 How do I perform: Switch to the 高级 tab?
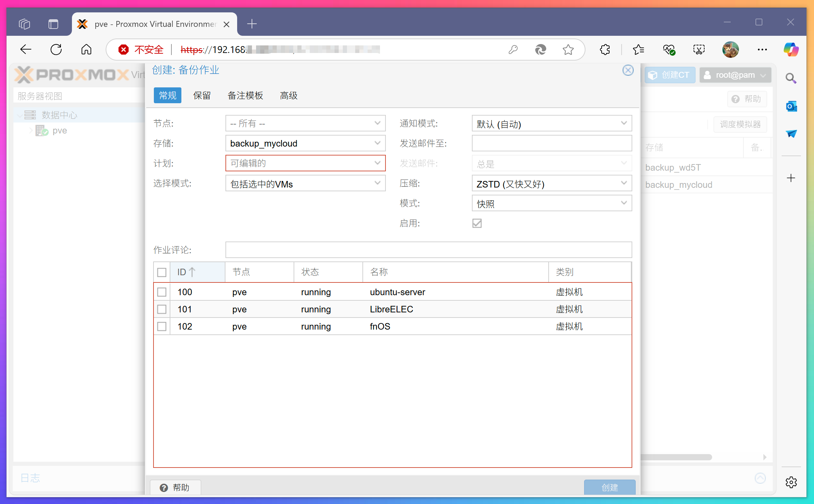pos(288,95)
